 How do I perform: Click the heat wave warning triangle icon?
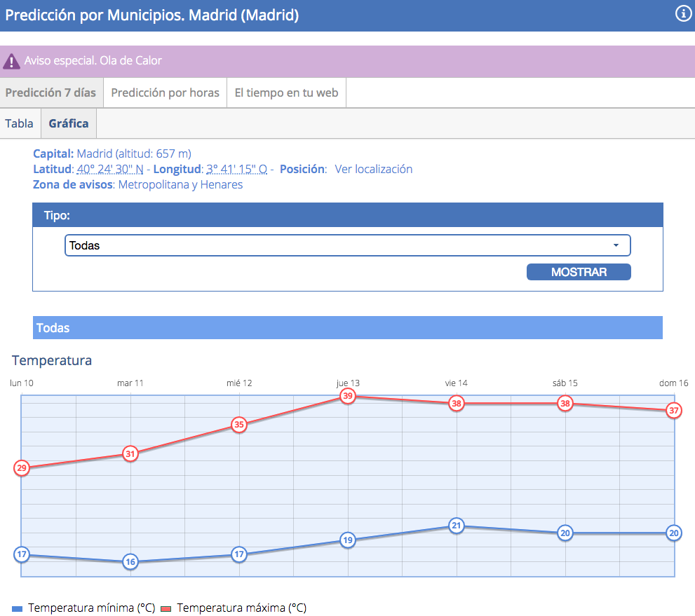coord(11,62)
